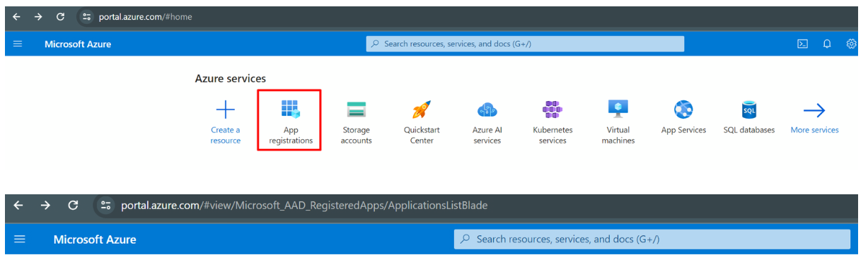The image size is (868, 260).
Task: Open Cloud Shell icon in top header
Action: click(803, 44)
